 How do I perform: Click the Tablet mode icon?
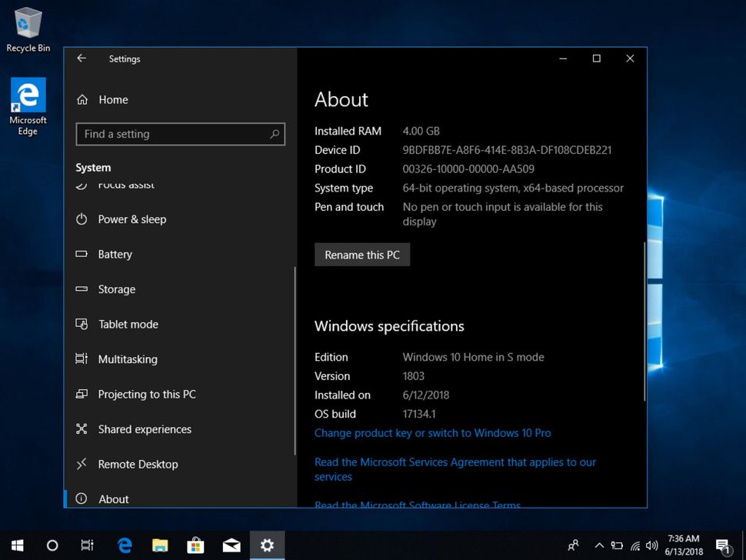click(82, 324)
